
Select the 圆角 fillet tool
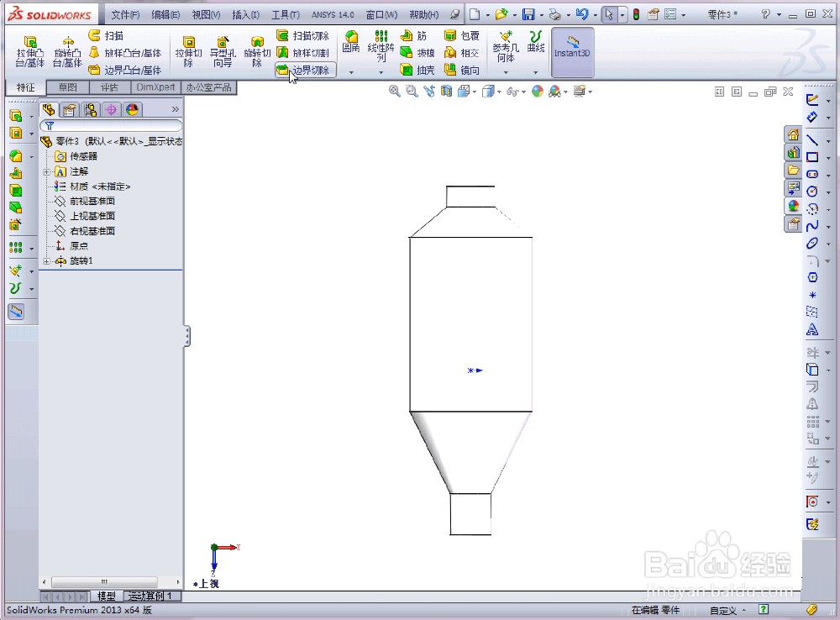(x=351, y=42)
